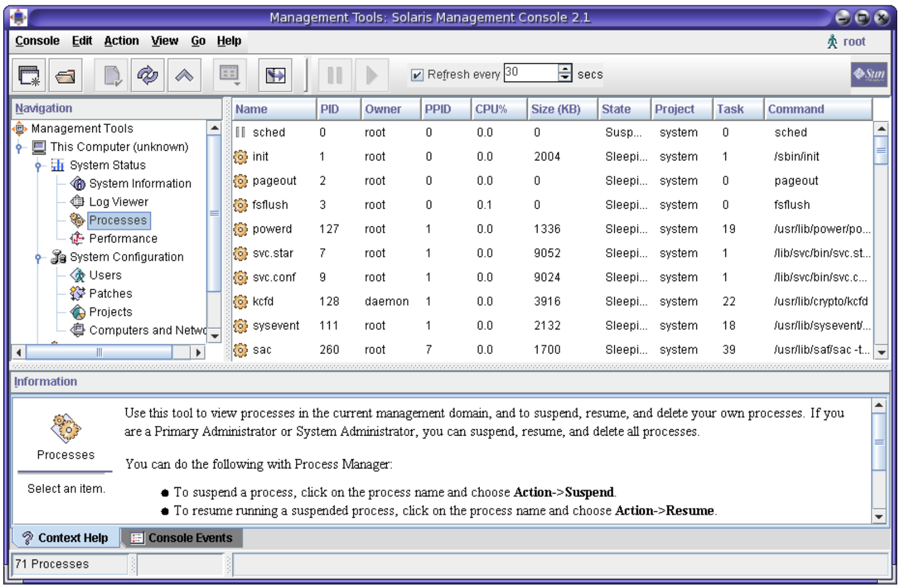Image resolution: width=901 pixels, height=588 pixels.
Task: Click navigation pane horizontal scrollbar thumb
Action: pos(99,352)
